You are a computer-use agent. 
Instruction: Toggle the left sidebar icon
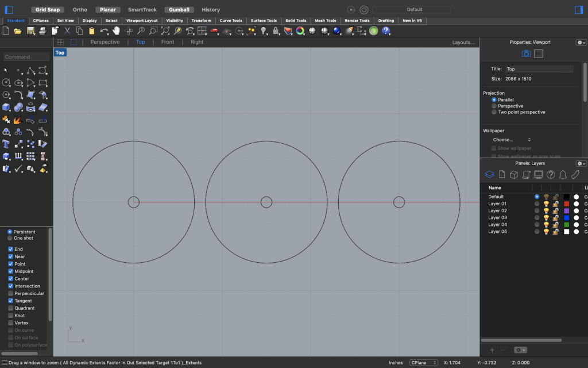(9, 10)
